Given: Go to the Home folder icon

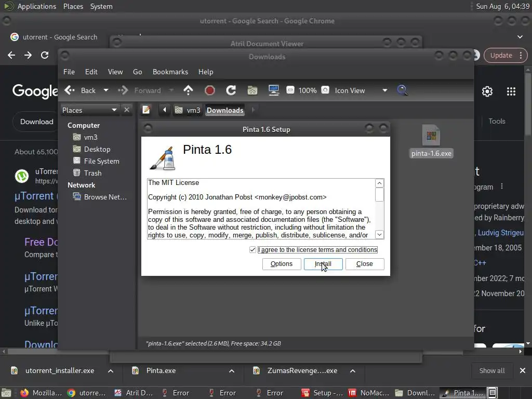Looking at the screenshot, I should pos(252,90).
